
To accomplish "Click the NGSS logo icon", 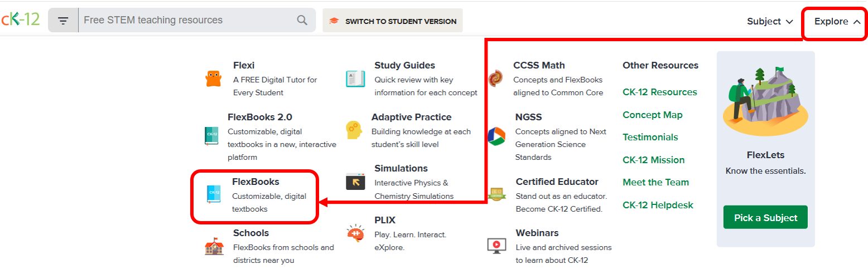I will [496, 136].
